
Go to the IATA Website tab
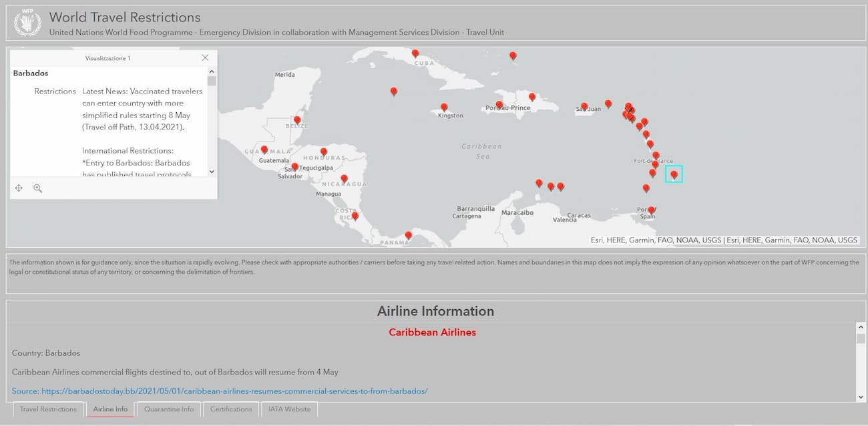point(289,409)
